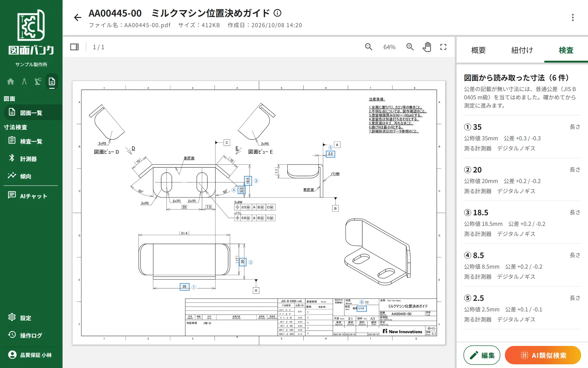Click the AI類似検索 button
This screenshot has height=368, width=588.
[543, 355]
